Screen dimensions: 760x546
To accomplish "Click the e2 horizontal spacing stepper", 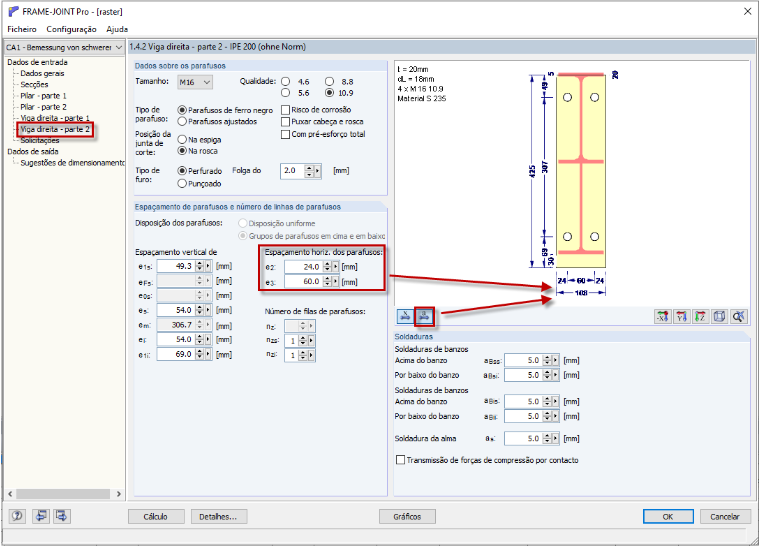I will [x=327, y=267].
